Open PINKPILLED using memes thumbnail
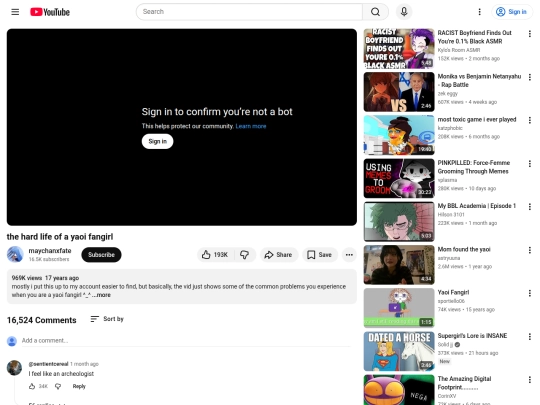This screenshot has width=540, height=405. (399, 178)
